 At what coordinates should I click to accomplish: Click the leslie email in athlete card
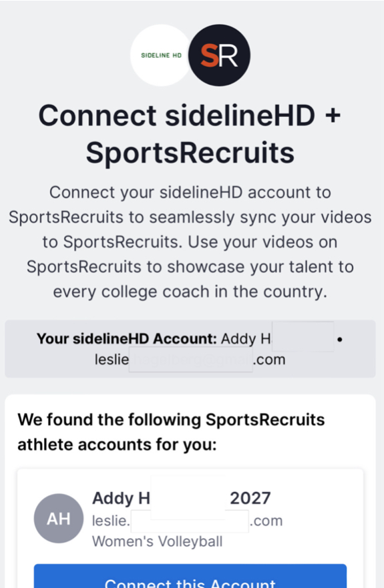187,521
